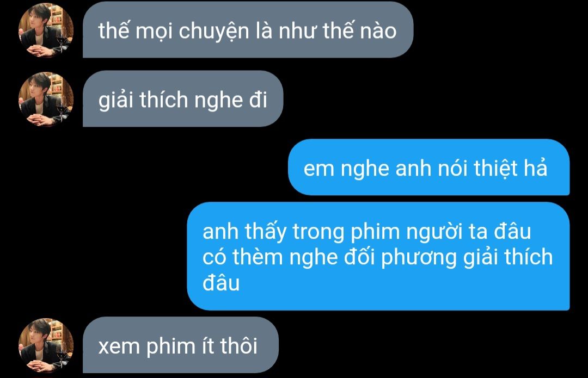Tap the gray "xem phim ít thôi" bubble

[x=180, y=345]
